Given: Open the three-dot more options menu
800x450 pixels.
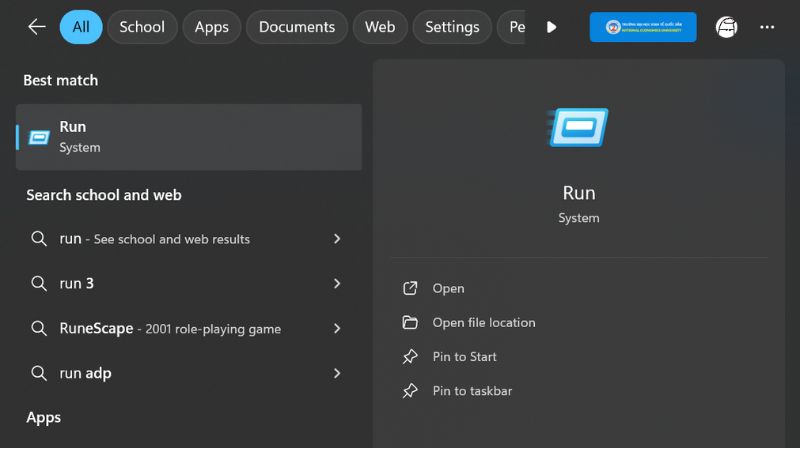Looking at the screenshot, I should click(x=767, y=27).
